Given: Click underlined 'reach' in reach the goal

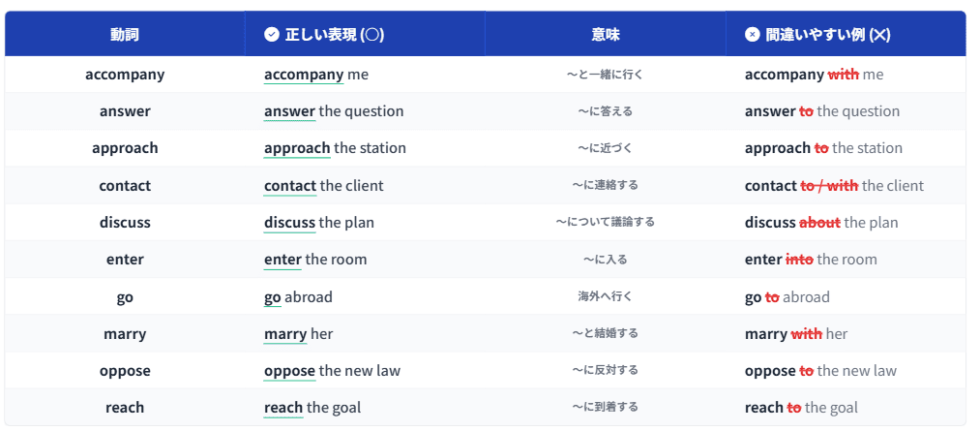Looking at the screenshot, I should (x=283, y=408).
